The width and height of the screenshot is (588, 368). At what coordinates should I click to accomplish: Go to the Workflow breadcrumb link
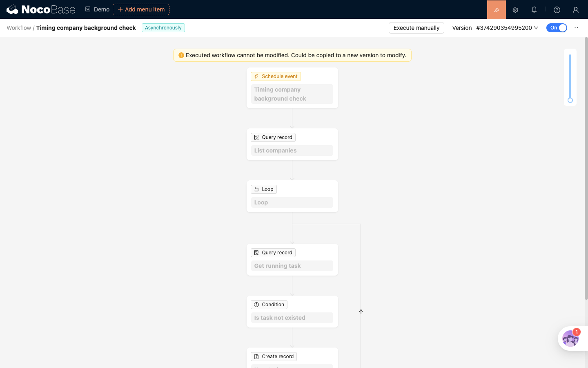(x=19, y=28)
